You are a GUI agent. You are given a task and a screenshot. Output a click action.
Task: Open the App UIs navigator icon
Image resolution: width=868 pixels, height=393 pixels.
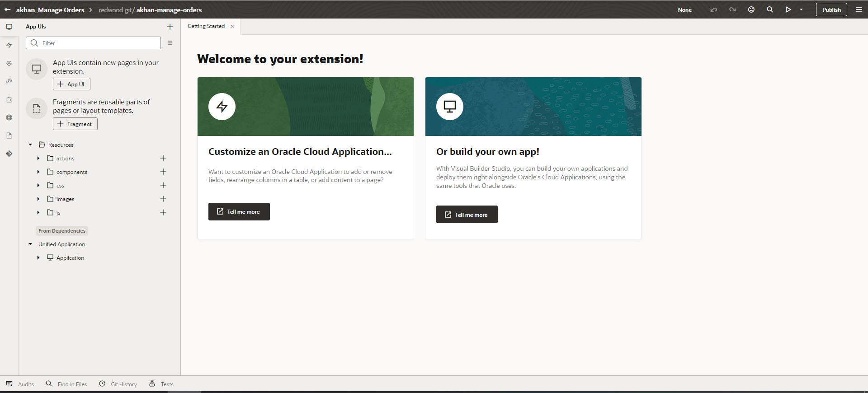9,27
